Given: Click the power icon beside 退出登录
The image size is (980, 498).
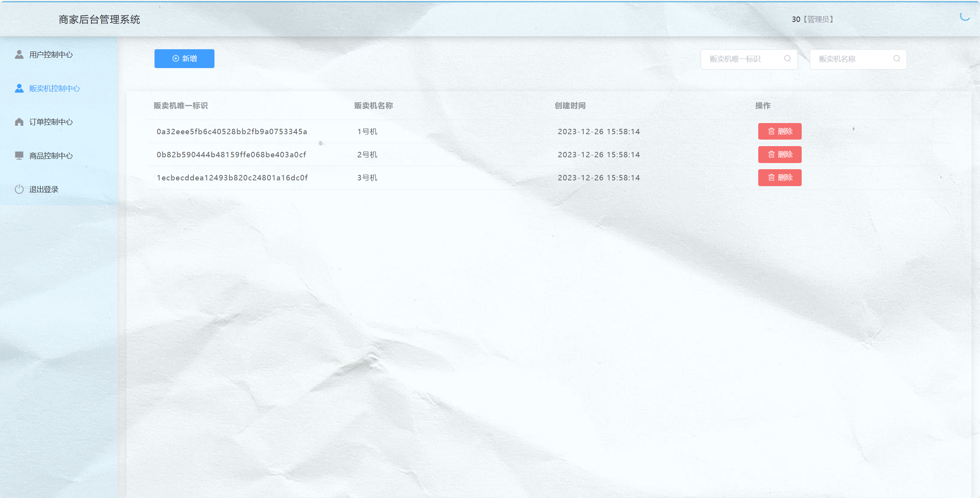Looking at the screenshot, I should [19, 189].
